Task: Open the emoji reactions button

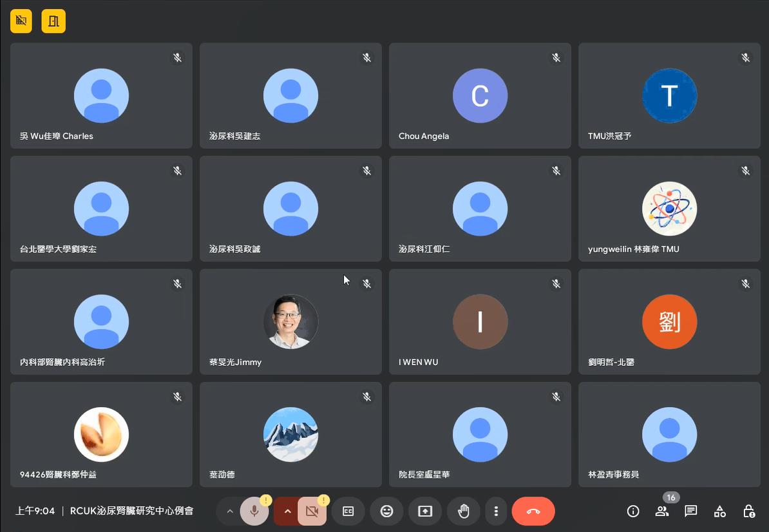Action: click(387, 511)
